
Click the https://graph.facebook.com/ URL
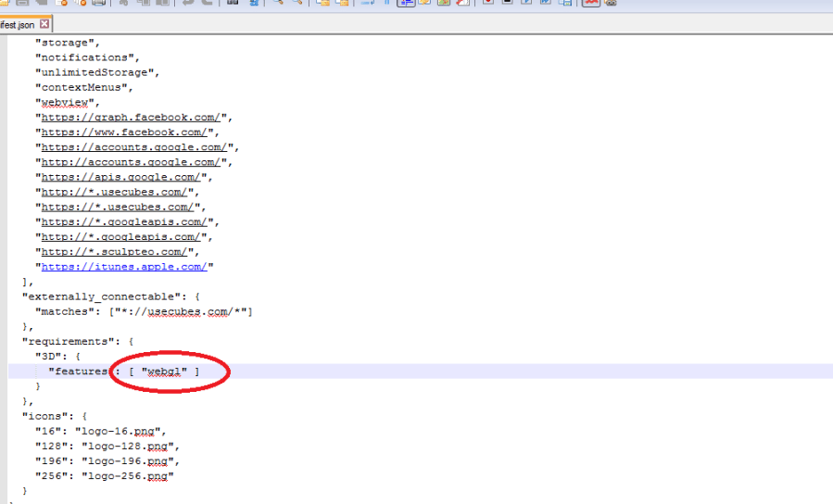point(131,118)
